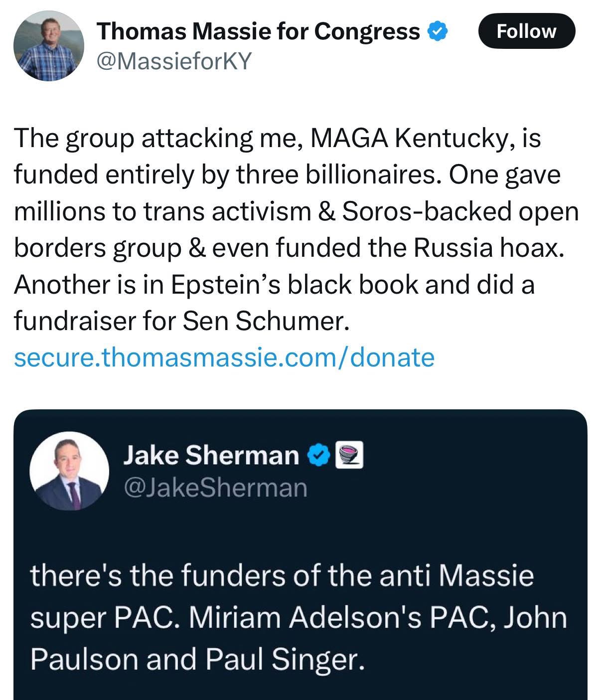Image resolution: width=601 pixels, height=700 pixels.
Task: Open the quoted Jake Sherman tweet card
Action: point(300,554)
